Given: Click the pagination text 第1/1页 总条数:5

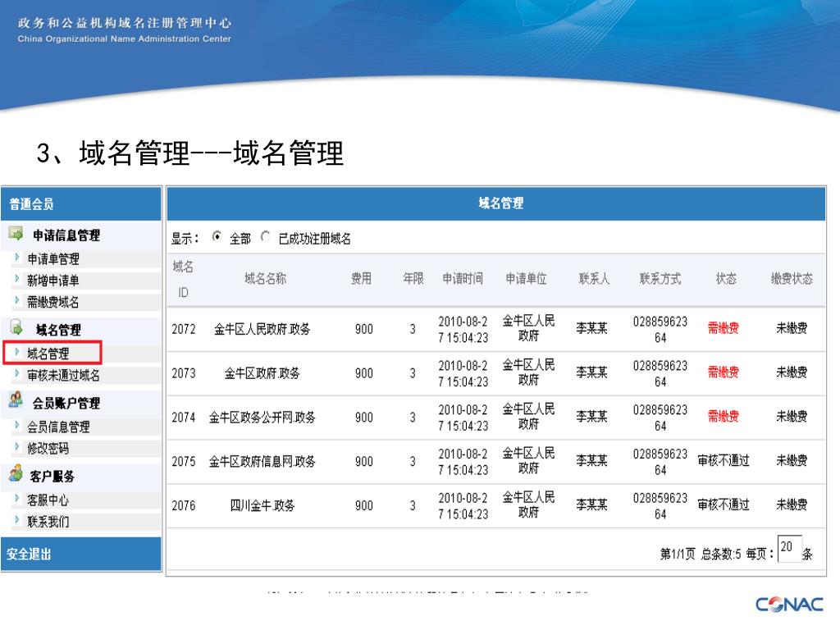Looking at the screenshot, I should pyautogui.click(x=701, y=554).
